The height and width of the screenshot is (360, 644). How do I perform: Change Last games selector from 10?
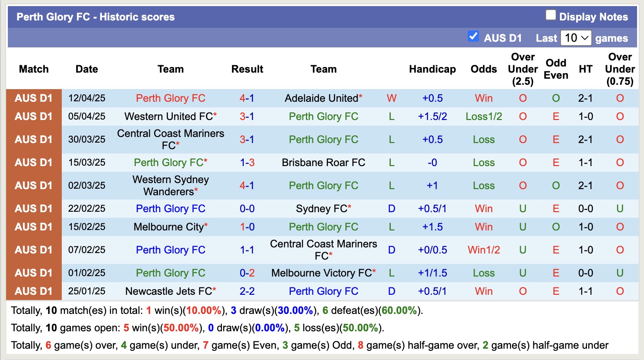coord(576,38)
